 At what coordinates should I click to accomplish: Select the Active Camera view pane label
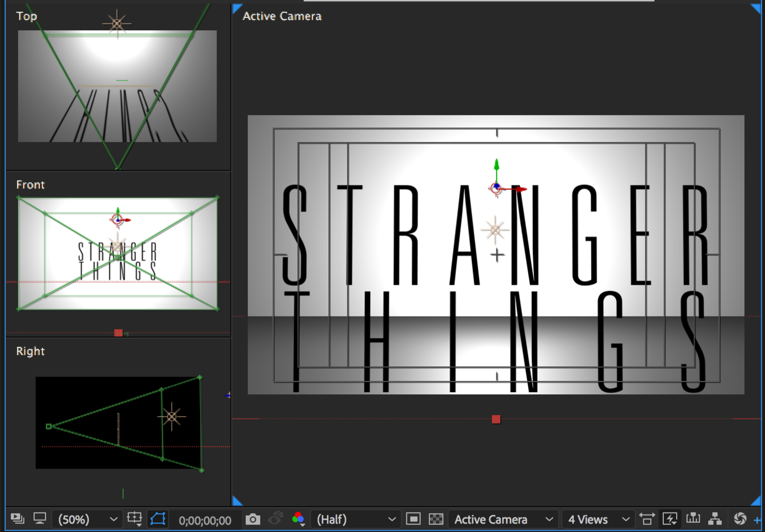[x=282, y=16]
